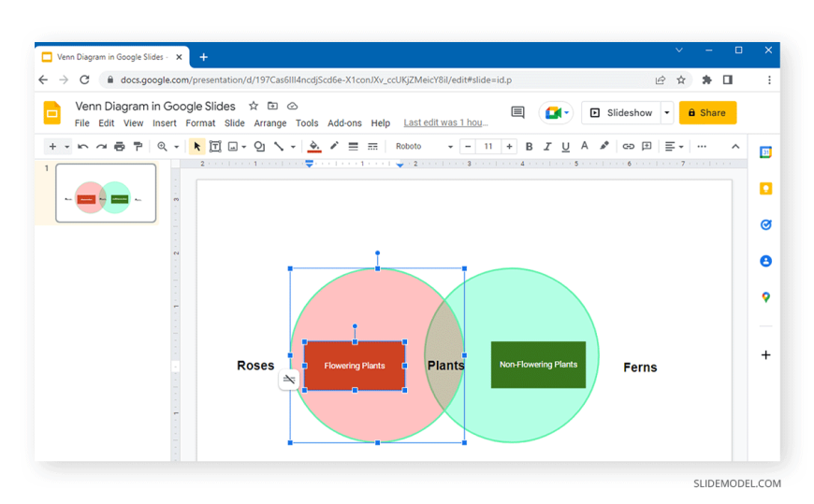Select the Line tool
The height and width of the screenshot is (504, 814).
click(x=279, y=147)
